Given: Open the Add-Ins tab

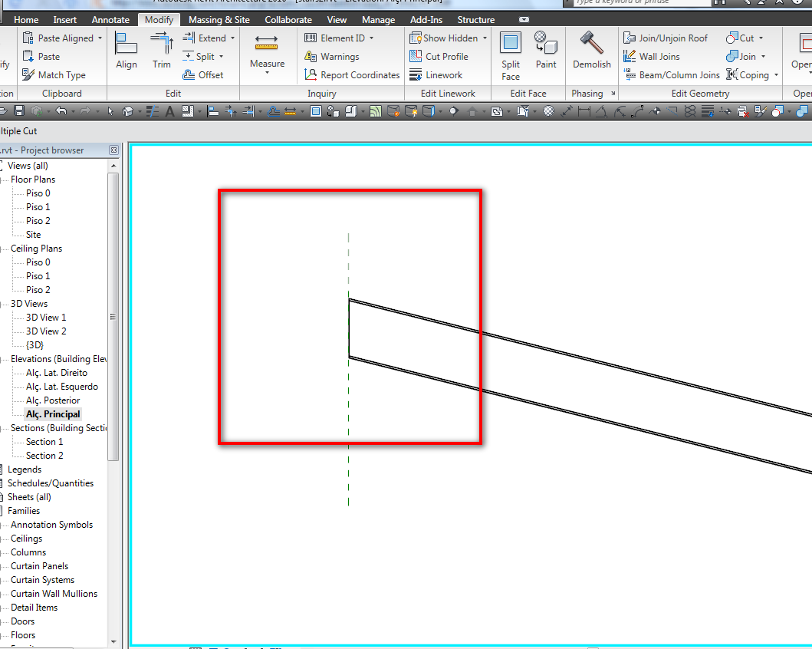Looking at the screenshot, I should 426,20.
